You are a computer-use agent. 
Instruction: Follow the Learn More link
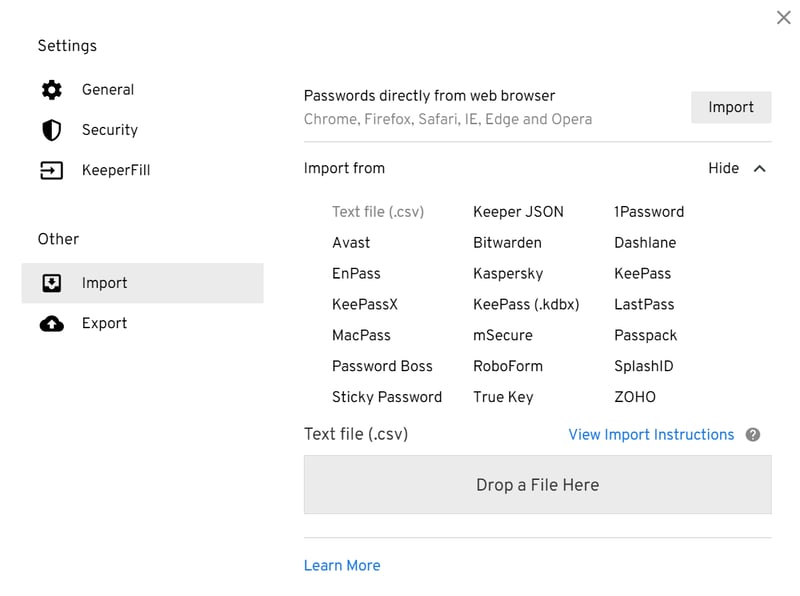pyautogui.click(x=342, y=565)
